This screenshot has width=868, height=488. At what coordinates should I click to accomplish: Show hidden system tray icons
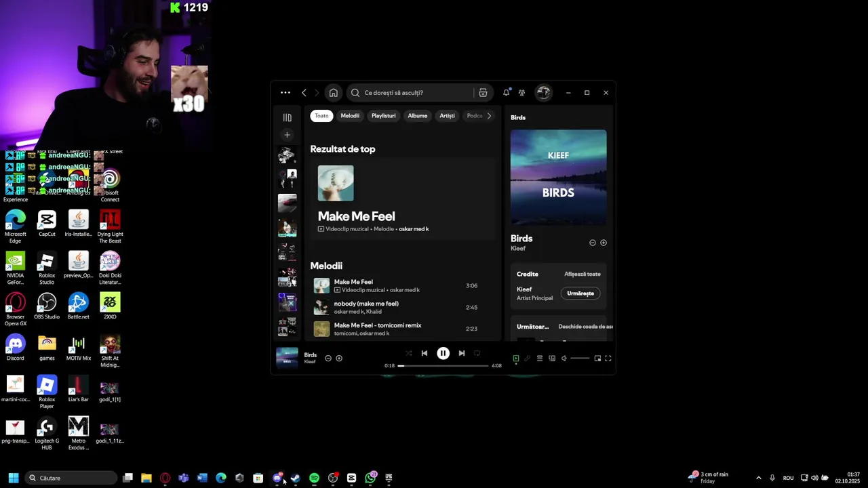pyautogui.click(x=758, y=478)
